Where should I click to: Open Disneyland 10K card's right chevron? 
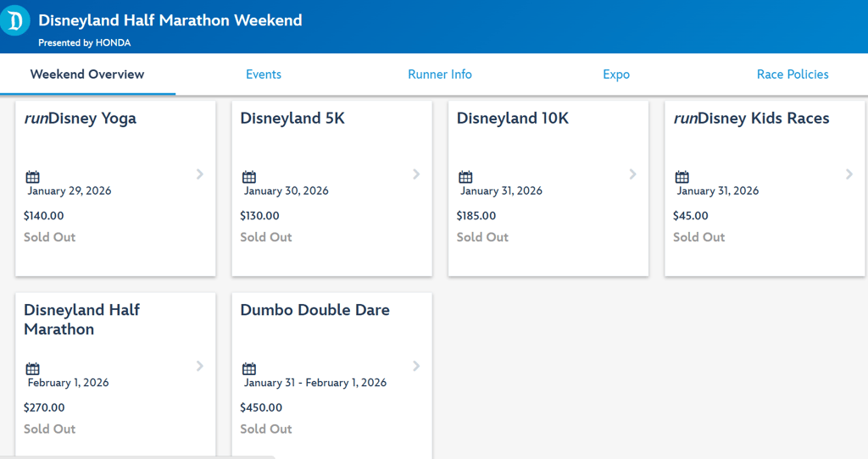point(632,174)
